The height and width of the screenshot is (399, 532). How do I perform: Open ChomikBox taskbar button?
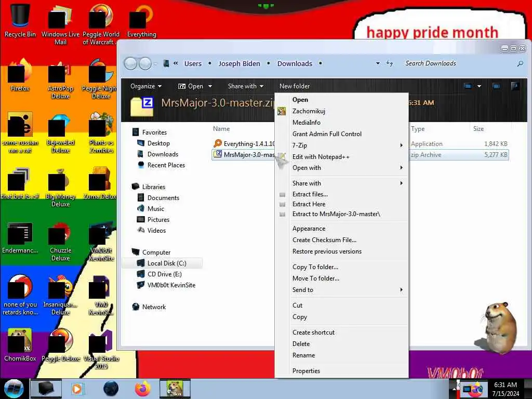point(175,389)
